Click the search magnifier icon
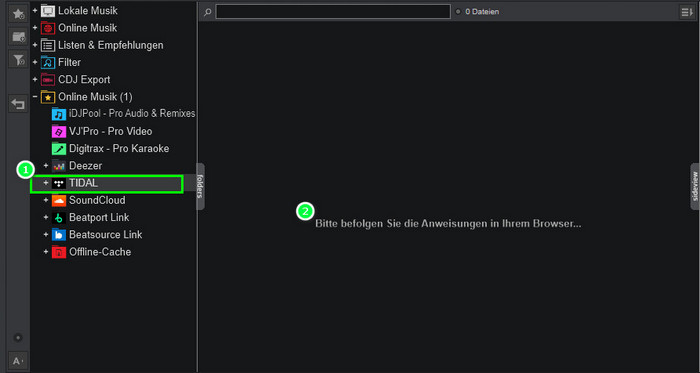The width and height of the screenshot is (700, 373). [207, 12]
